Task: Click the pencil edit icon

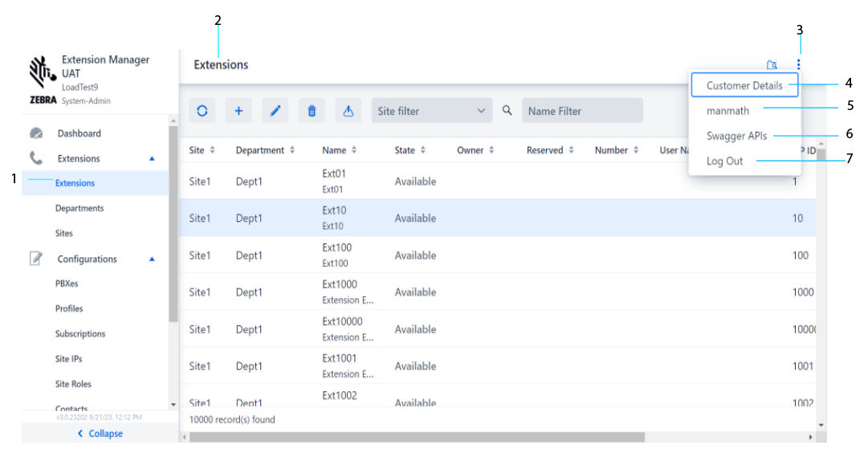Action: click(275, 111)
